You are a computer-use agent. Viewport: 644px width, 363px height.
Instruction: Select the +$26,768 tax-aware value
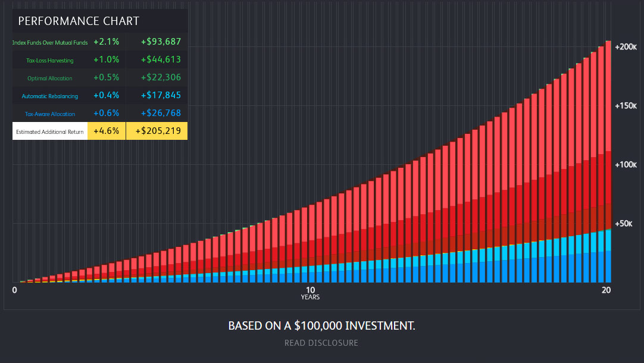tap(161, 113)
